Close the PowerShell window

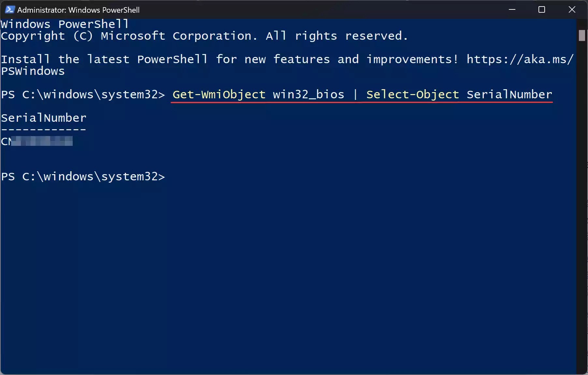[572, 9]
